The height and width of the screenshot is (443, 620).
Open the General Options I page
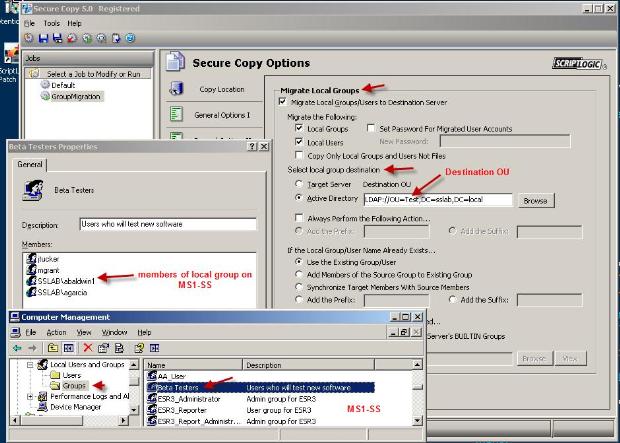(x=222, y=115)
